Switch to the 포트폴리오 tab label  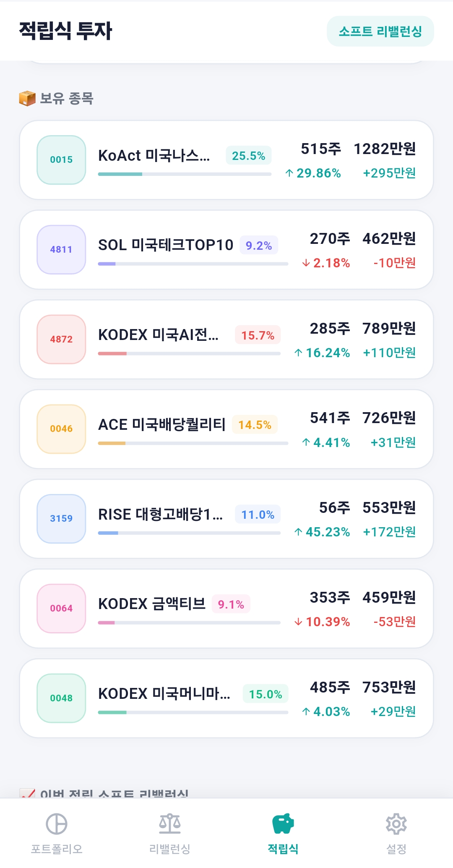click(x=57, y=849)
